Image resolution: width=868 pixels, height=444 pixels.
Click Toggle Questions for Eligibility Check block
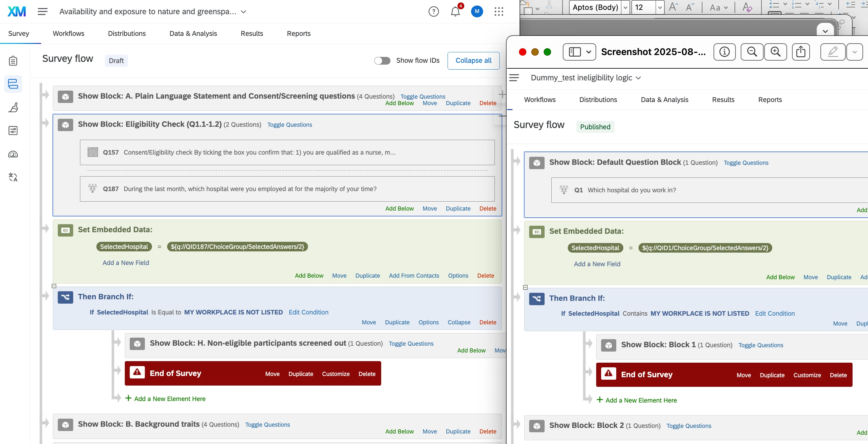click(289, 125)
